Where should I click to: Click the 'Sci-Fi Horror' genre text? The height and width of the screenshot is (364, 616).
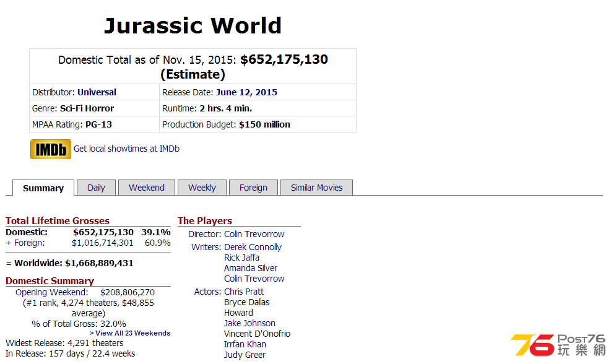tap(87, 108)
